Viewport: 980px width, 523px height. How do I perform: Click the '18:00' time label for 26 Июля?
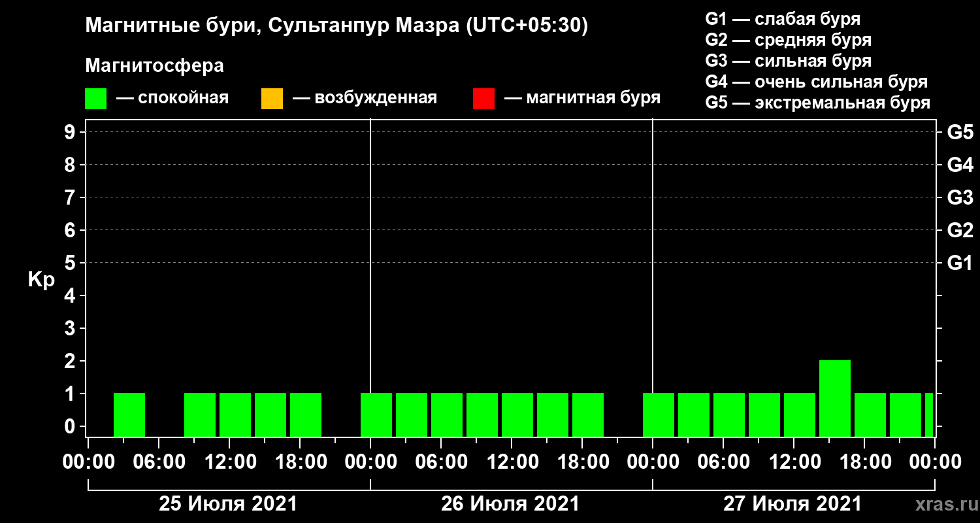(x=582, y=462)
